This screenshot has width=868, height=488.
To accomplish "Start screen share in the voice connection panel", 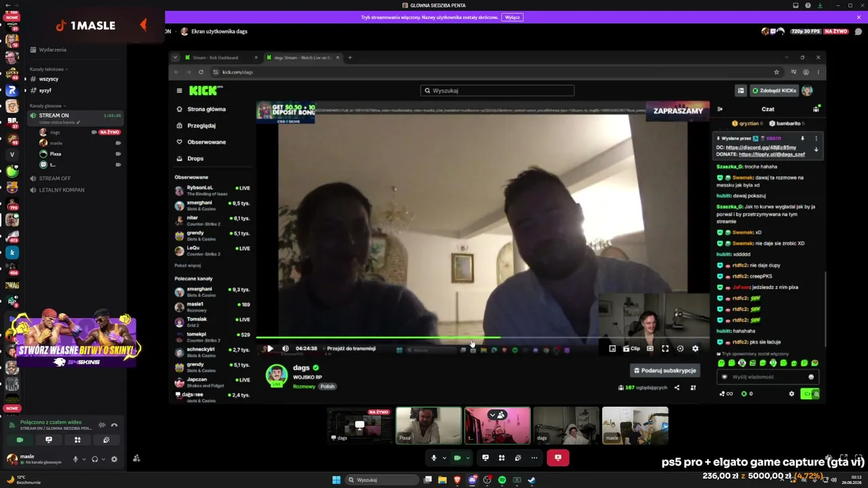I will (x=49, y=440).
